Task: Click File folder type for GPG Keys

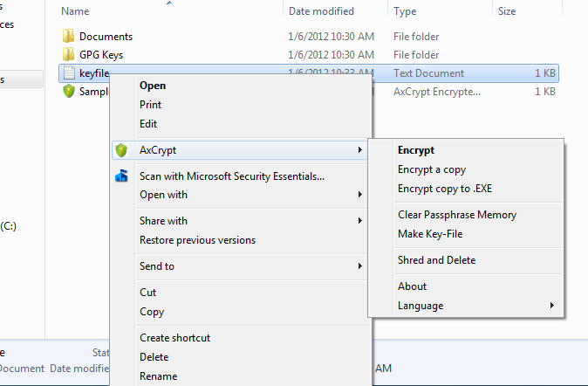Action: (x=416, y=55)
